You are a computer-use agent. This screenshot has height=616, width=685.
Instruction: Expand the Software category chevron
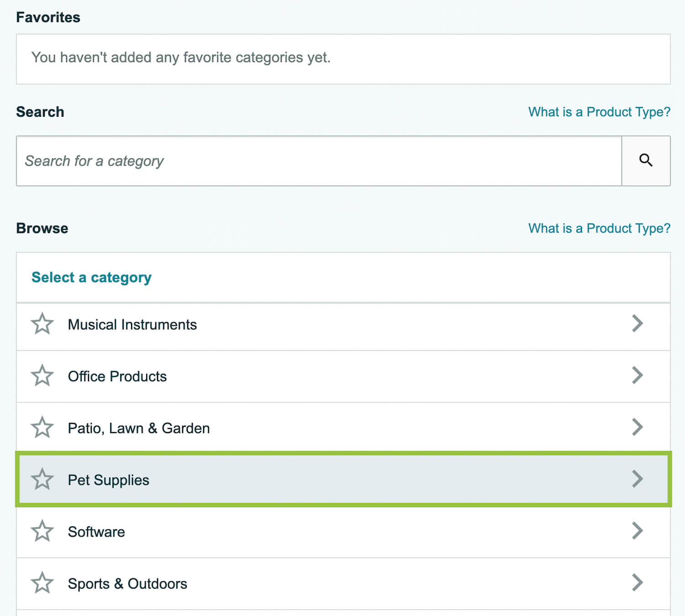(638, 531)
